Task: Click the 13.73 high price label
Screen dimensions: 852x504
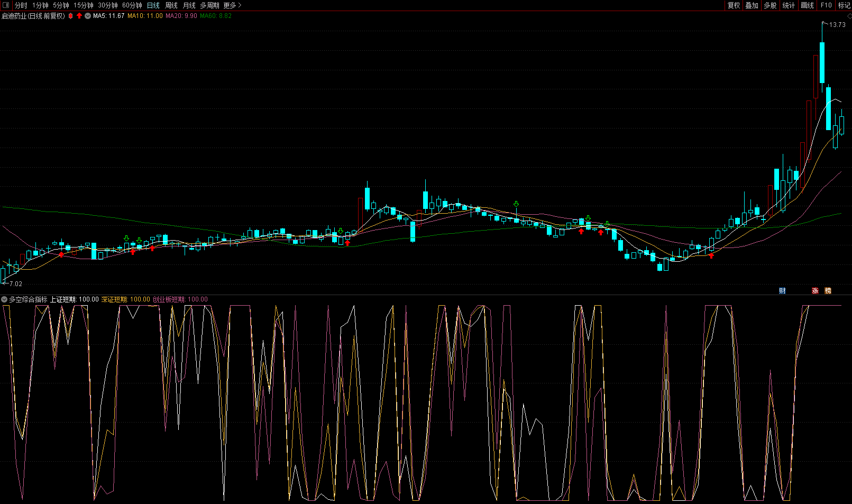Action: [837, 25]
